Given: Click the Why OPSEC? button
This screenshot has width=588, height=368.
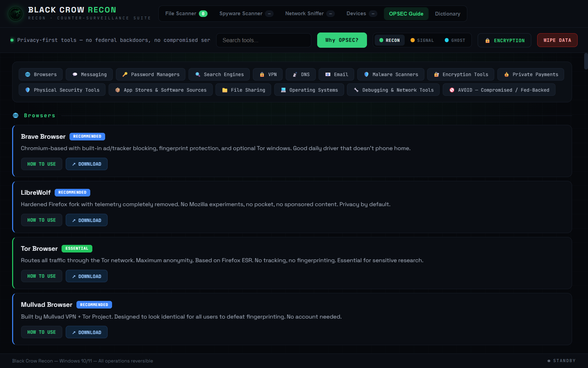Looking at the screenshot, I should point(342,40).
